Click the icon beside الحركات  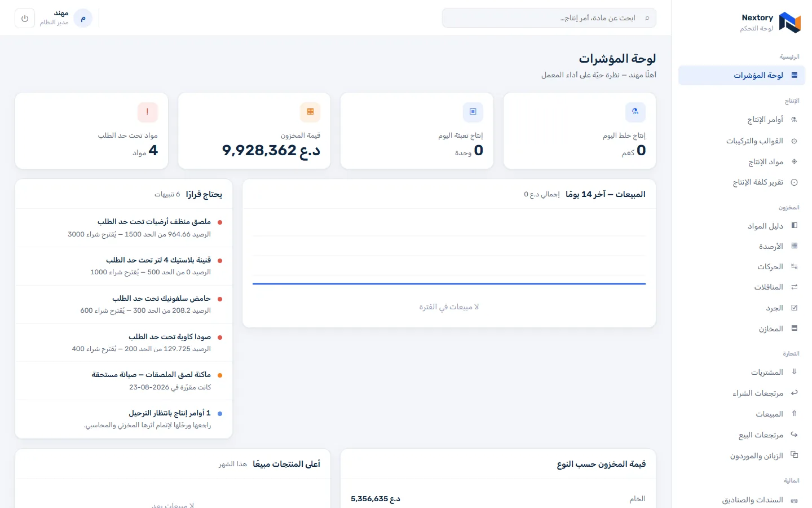point(794,266)
